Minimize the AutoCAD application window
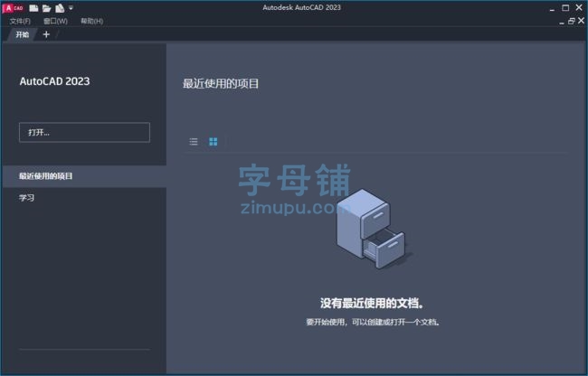Viewport: 588px width, 376px height. click(552, 8)
